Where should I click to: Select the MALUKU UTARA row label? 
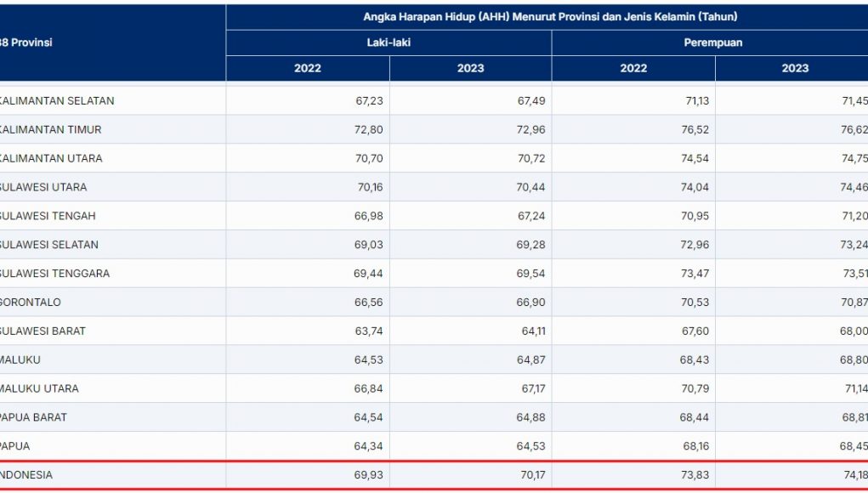(x=40, y=388)
